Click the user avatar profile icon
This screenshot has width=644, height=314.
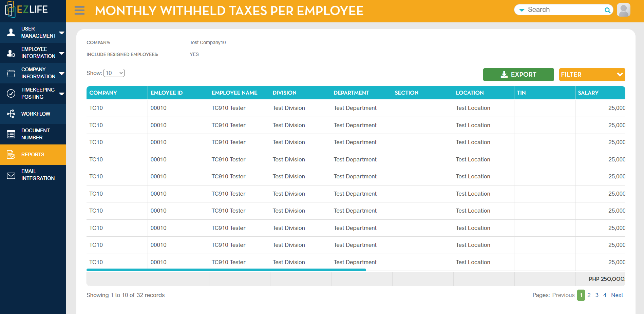coord(623,10)
